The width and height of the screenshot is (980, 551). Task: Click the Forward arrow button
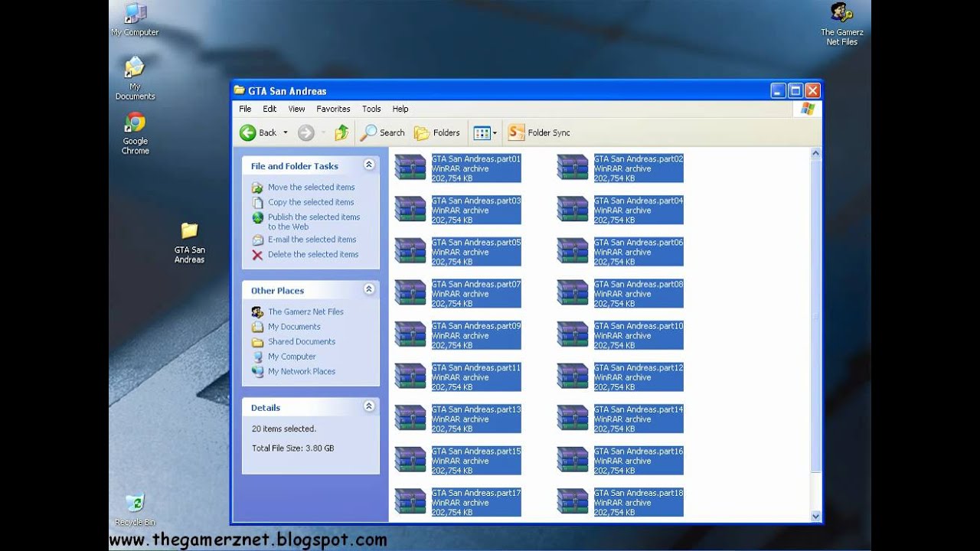(305, 132)
